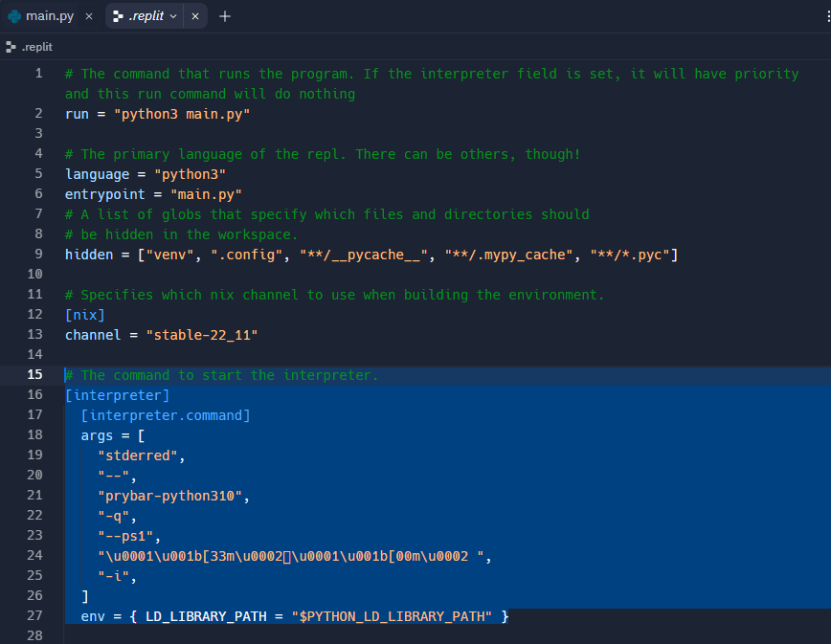Click the [interpreter] section header

tap(117, 395)
